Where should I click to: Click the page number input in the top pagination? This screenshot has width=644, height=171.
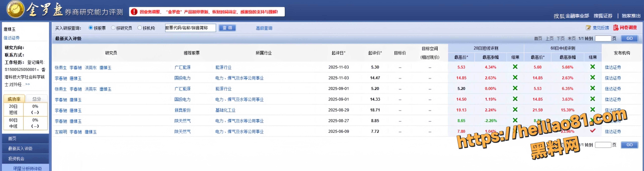click(x=603, y=38)
